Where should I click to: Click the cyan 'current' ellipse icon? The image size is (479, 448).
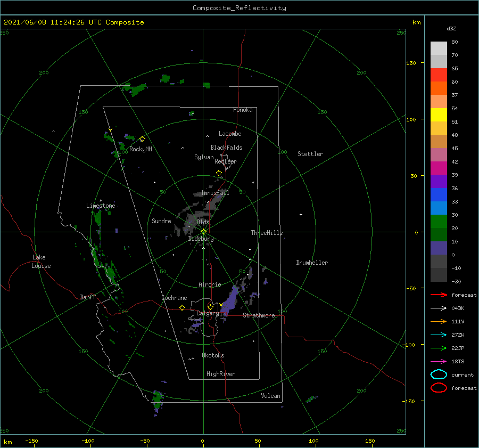click(439, 374)
